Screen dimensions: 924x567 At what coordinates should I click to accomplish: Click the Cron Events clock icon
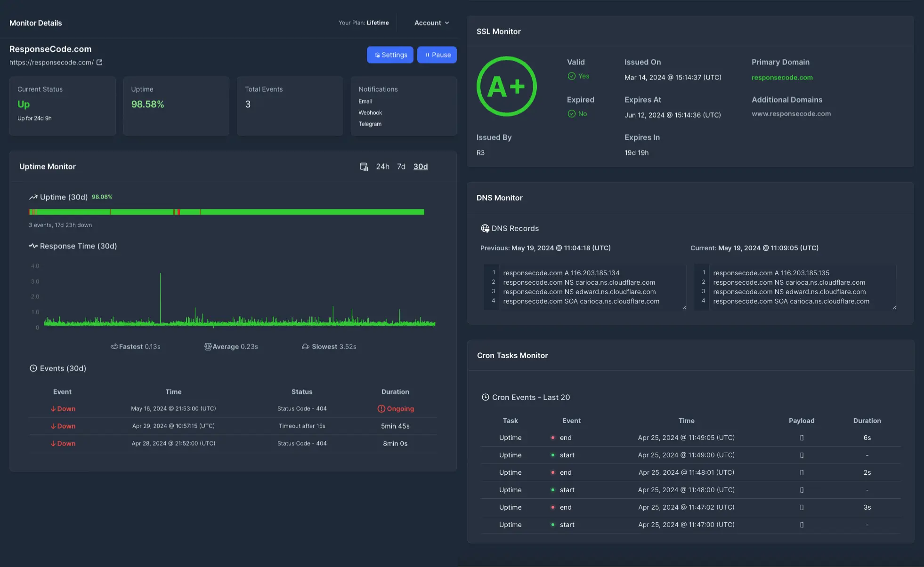tap(485, 397)
